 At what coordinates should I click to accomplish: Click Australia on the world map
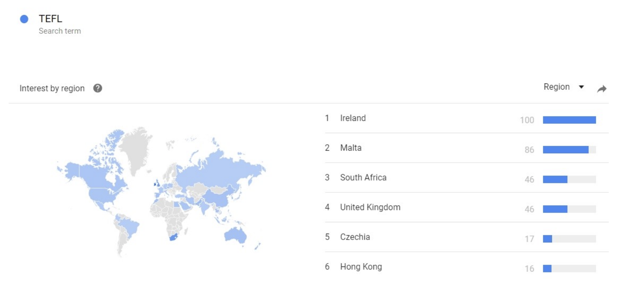[x=236, y=235]
